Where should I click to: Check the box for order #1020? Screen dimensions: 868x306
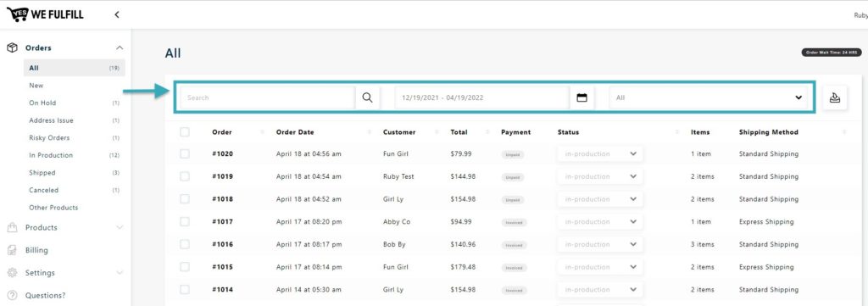(184, 153)
